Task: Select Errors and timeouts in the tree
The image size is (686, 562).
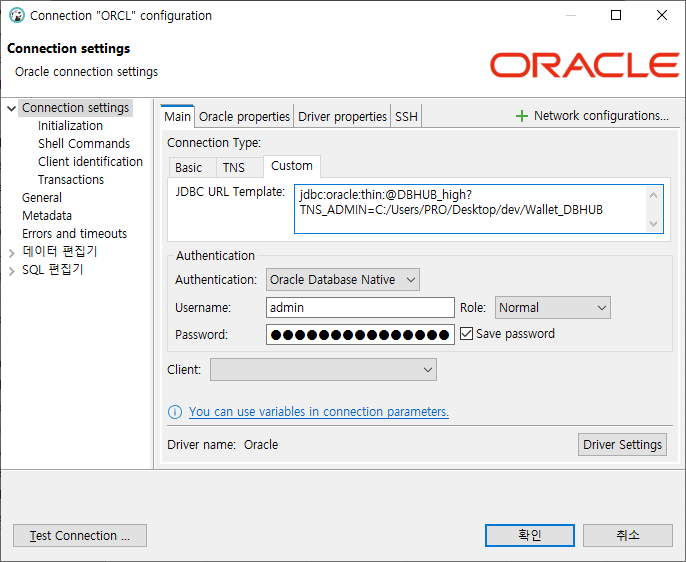Action: pos(74,234)
